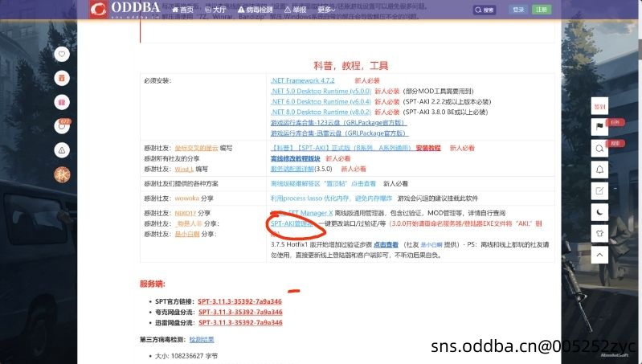
Task: Open user profile link Wind_L
Action: coord(184,169)
